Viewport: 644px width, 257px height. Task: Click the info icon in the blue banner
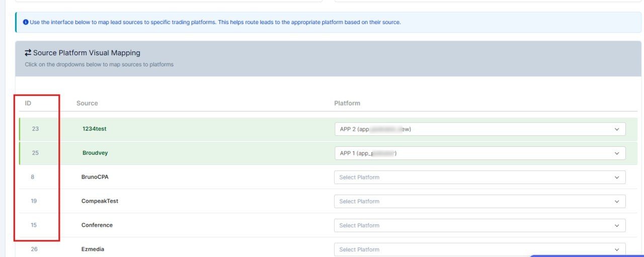tap(26, 22)
